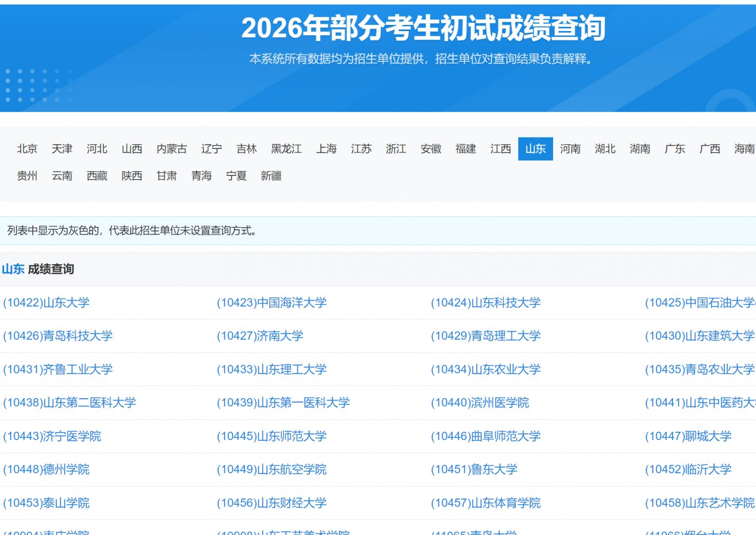Switch to the 河北 tab
The image size is (756, 535).
pos(97,149)
